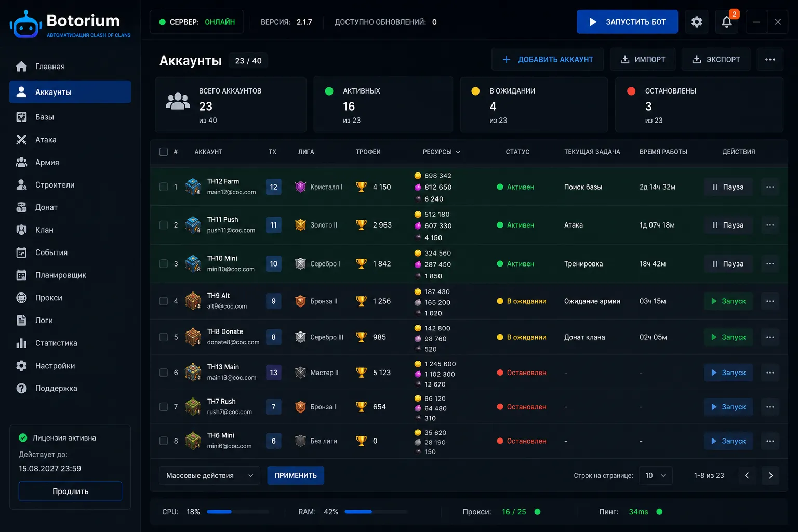Open rows-per-page dropdown showing 10
The height and width of the screenshot is (532, 798).
[x=656, y=475]
